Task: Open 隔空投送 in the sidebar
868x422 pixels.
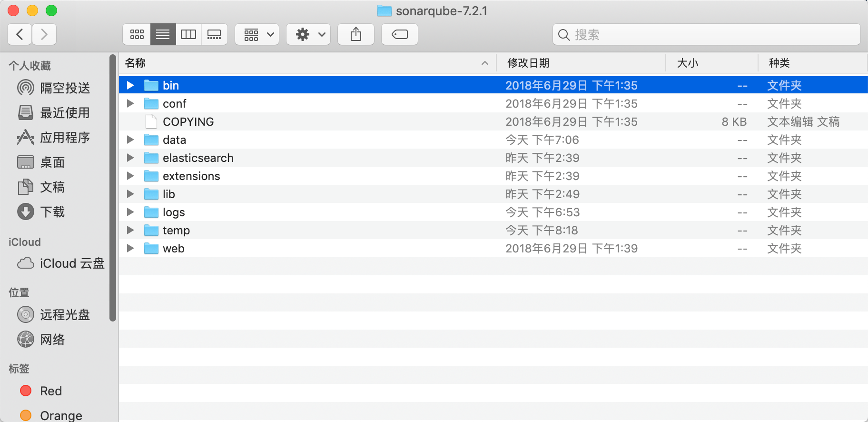Action: pos(54,88)
